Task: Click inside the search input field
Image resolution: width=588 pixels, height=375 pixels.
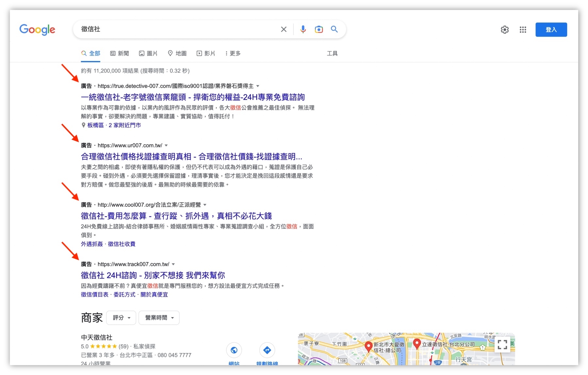Action: [x=180, y=29]
